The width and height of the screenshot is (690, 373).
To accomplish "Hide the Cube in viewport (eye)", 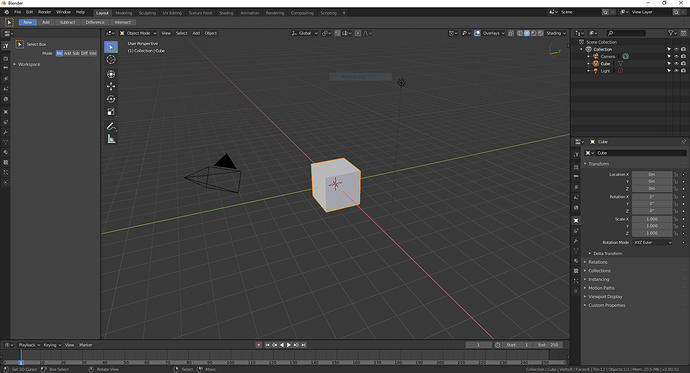I will click(676, 63).
